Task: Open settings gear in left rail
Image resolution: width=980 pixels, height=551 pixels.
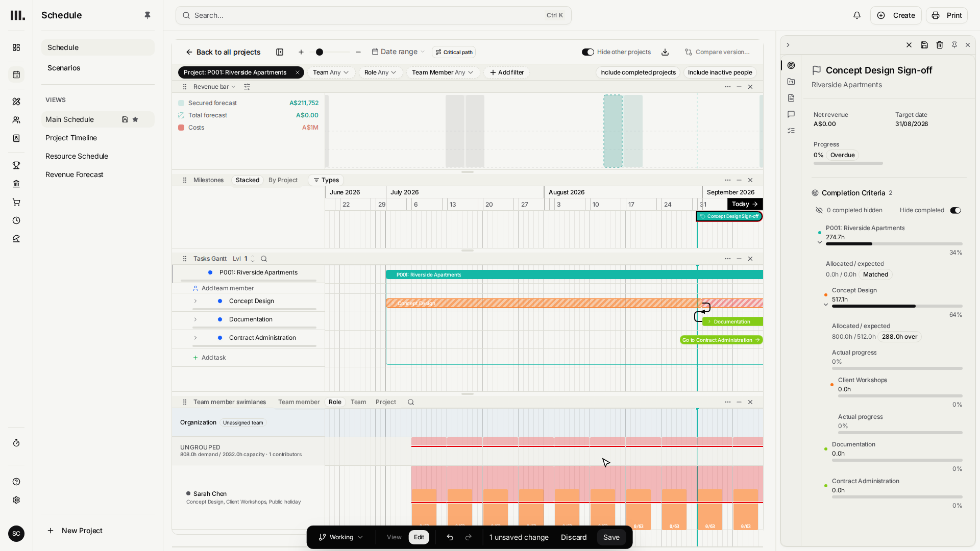Action: pos(16,500)
